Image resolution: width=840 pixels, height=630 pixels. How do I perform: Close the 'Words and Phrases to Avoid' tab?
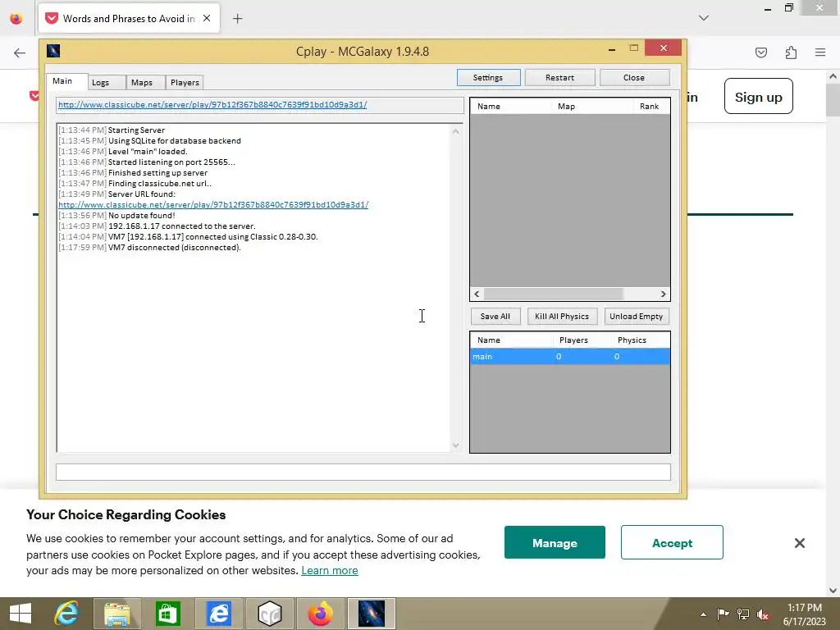pos(207,18)
